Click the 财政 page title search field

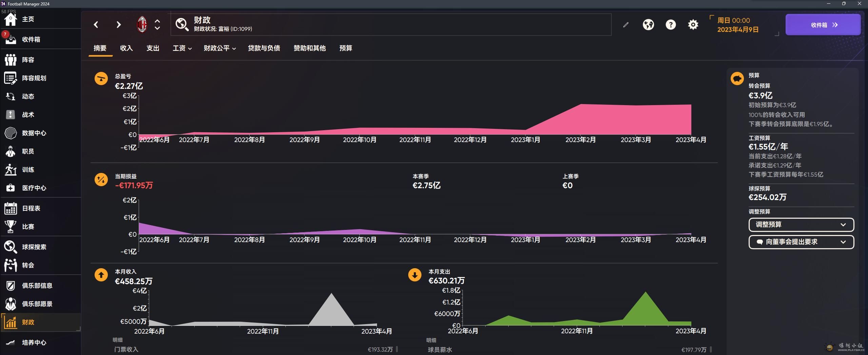click(x=391, y=24)
